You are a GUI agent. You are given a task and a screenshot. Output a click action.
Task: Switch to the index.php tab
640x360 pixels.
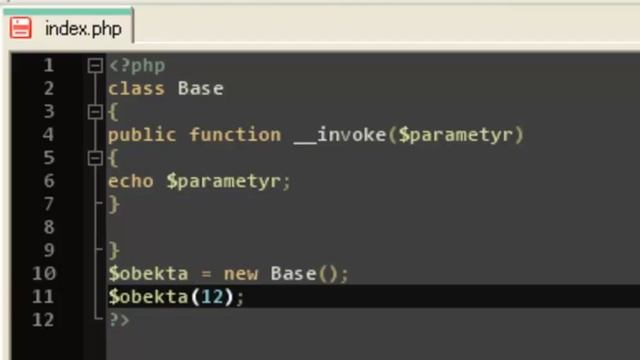[x=68, y=27]
